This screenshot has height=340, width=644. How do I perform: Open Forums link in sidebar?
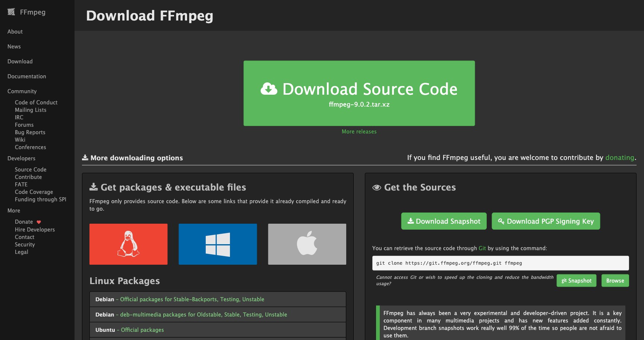coord(24,125)
